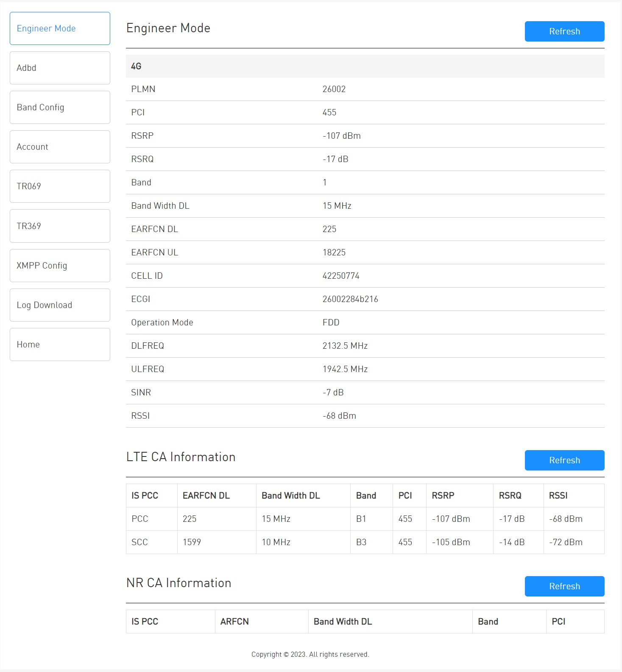The image size is (622, 672).
Task: Click the 4G section header
Action: point(136,66)
